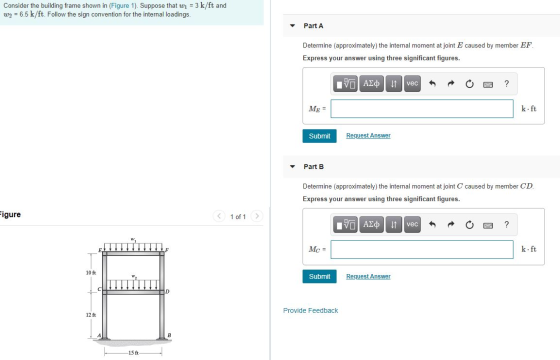Go to previous figure arrow
Viewport: 560px width, 360px height.
tap(219, 216)
